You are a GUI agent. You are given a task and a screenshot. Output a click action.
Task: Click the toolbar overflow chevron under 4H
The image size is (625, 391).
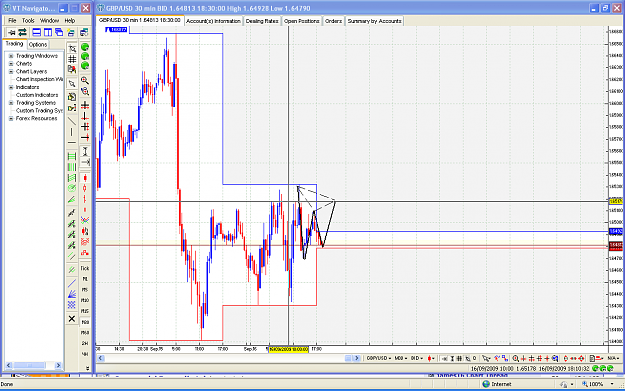pos(87,369)
